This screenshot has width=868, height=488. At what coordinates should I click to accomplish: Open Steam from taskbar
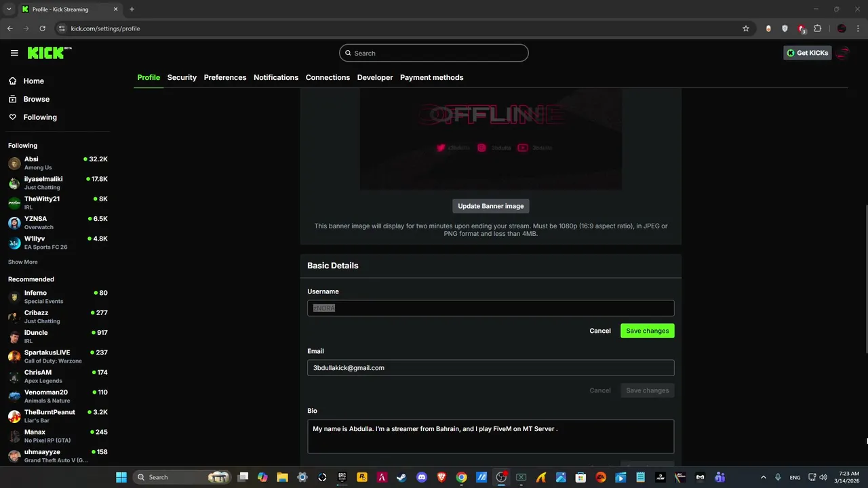(x=402, y=477)
